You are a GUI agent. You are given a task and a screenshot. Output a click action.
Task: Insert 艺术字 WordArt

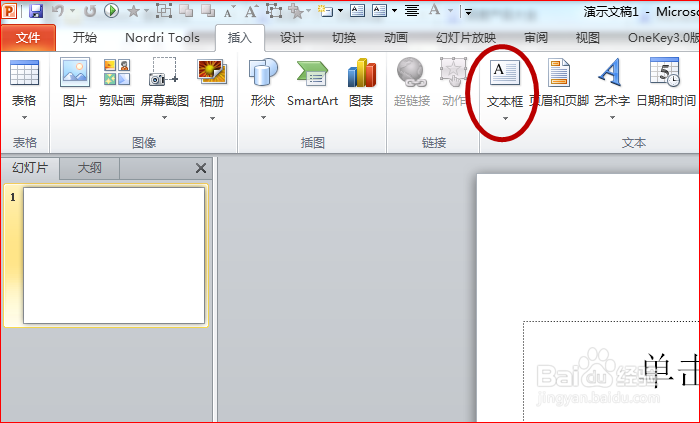[612, 83]
